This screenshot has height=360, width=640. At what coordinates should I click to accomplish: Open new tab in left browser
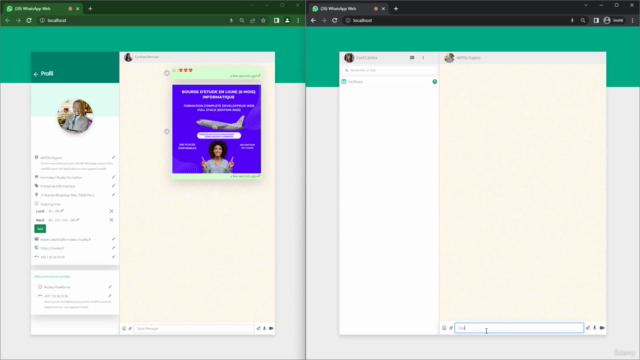tap(90, 9)
